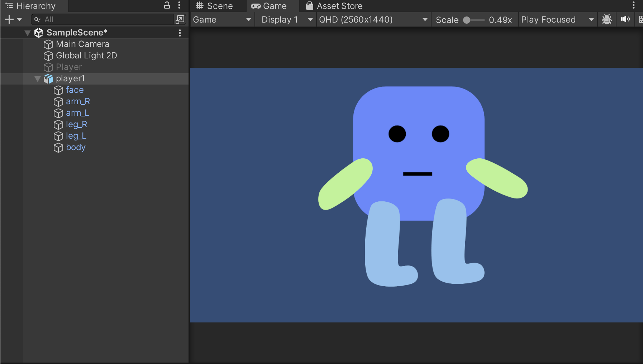Viewport: 643px width, 364px height.
Task: Select the disabled Player object
Action: pos(68,67)
